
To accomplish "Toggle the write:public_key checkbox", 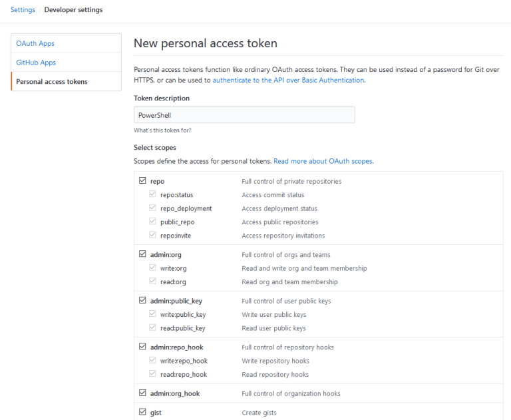I will coord(152,314).
